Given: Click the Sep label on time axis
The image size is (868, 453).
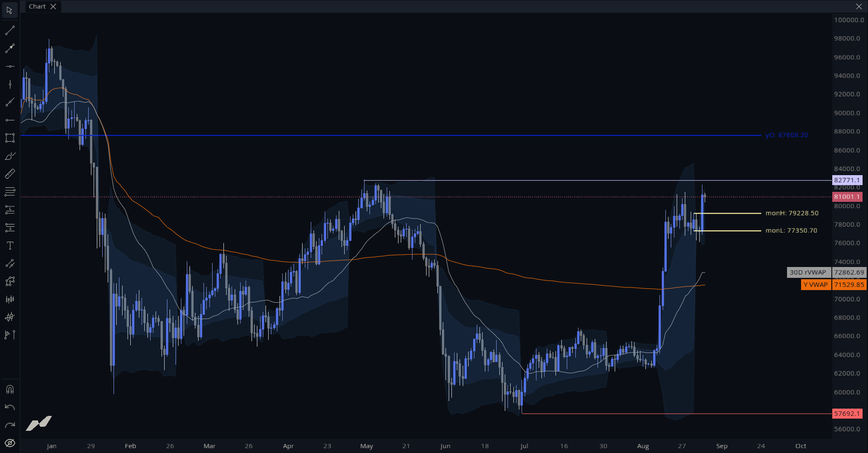Looking at the screenshot, I should click(x=722, y=446).
